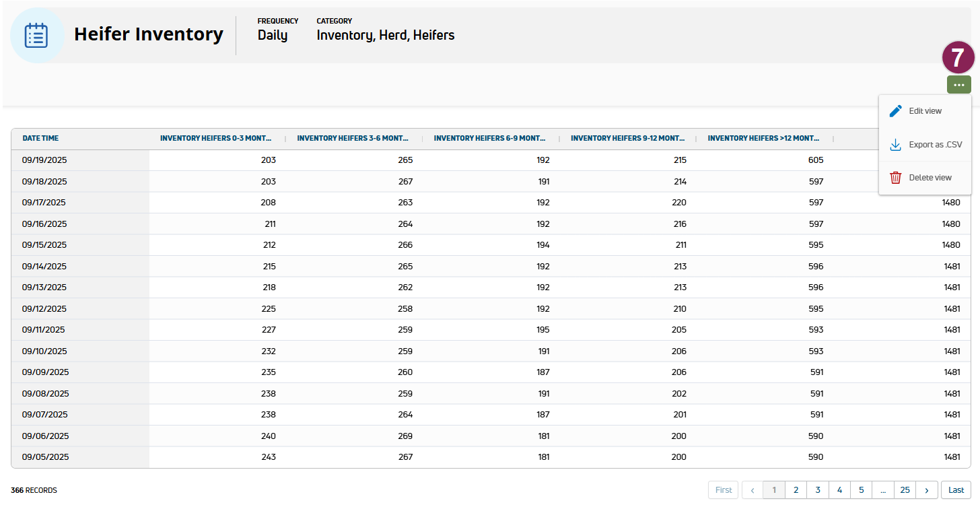
Task: Select the 09/19/2025 date row cell
Action: [x=44, y=160]
